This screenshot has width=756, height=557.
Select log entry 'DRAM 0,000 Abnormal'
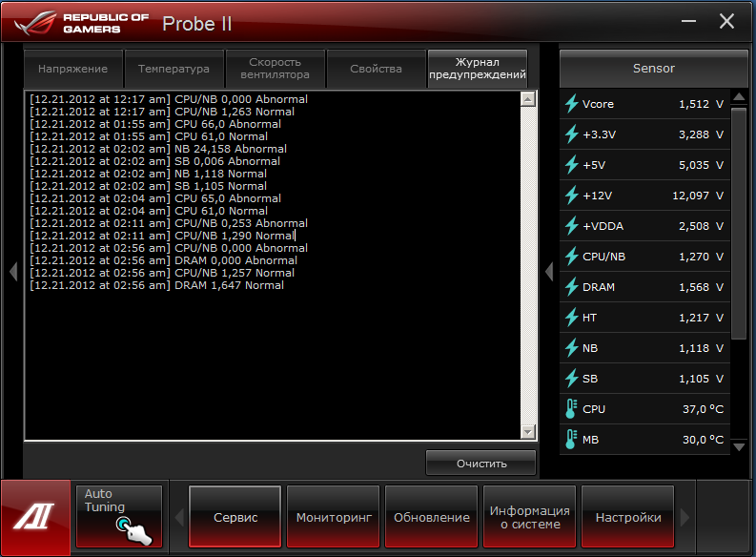(163, 260)
